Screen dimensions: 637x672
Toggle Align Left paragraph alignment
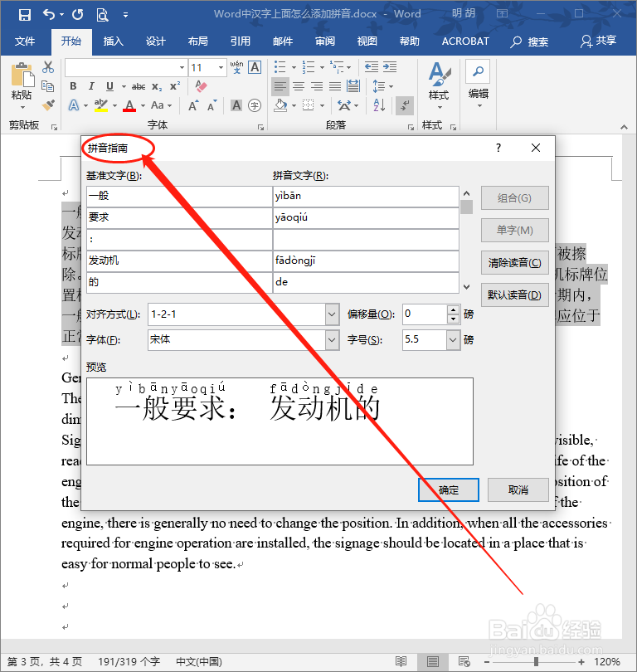[280, 86]
